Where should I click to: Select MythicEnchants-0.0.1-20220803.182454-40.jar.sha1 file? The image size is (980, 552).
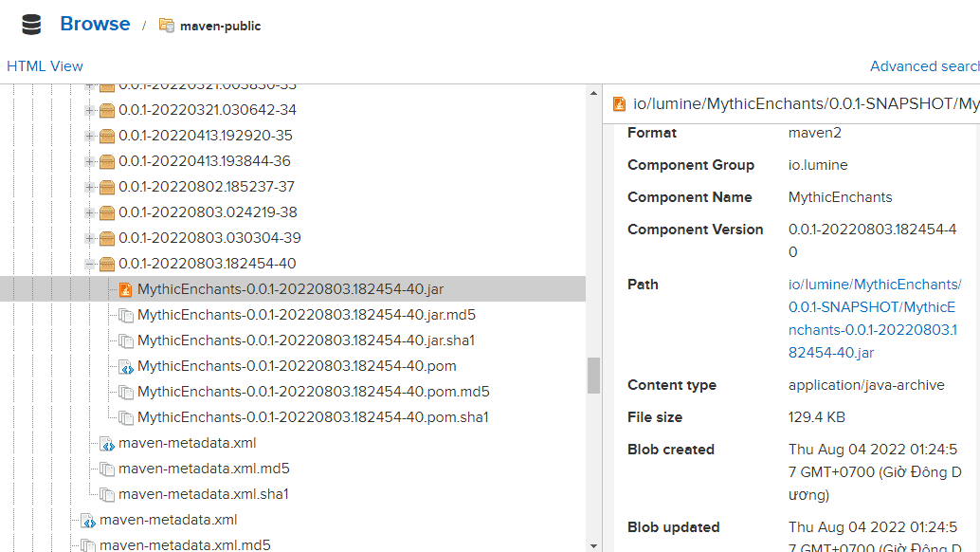[305, 340]
